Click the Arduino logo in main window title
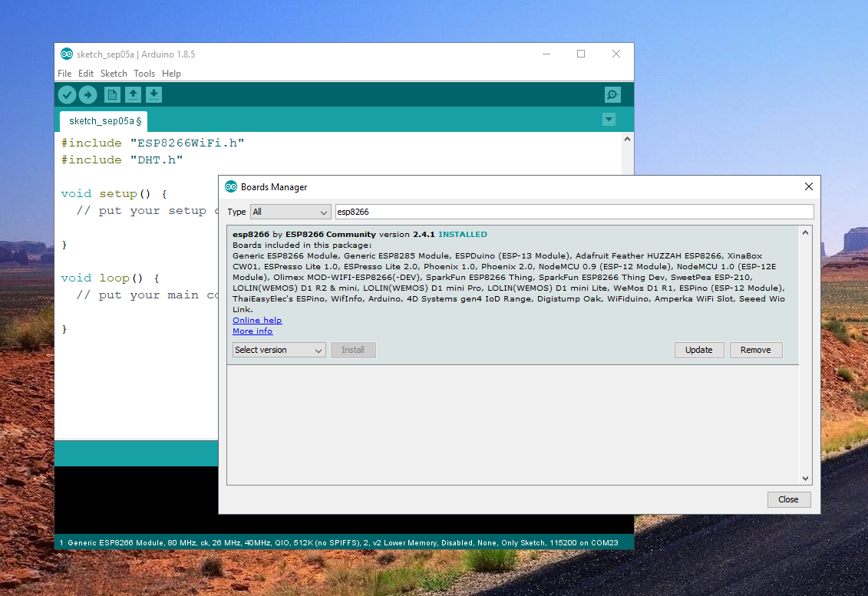 pos(67,54)
